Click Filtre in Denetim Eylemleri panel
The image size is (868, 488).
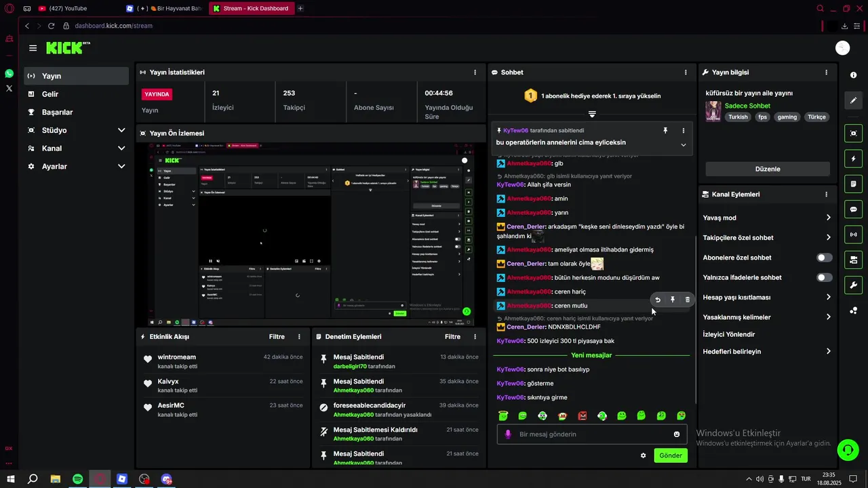point(452,336)
